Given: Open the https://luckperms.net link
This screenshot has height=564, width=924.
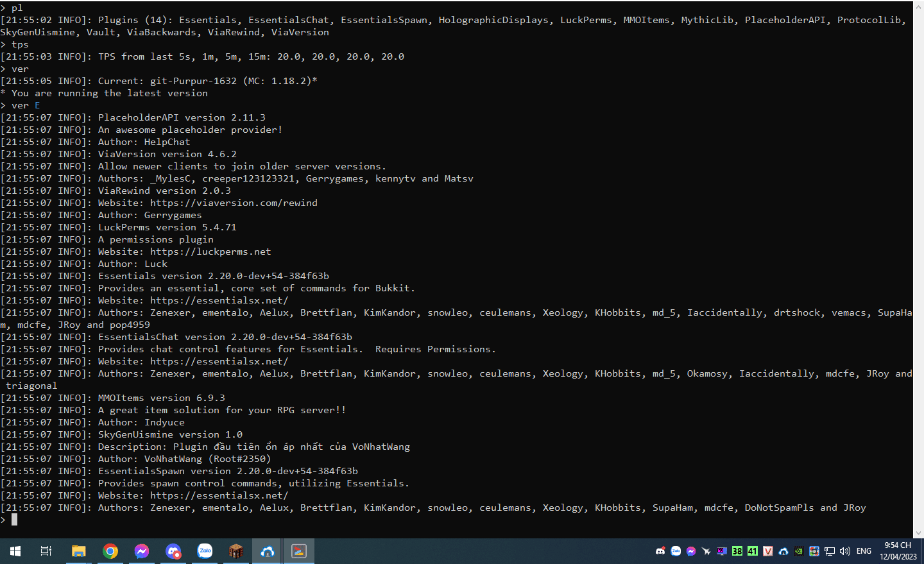Looking at the screenshot, I should (x=210, y=252).
